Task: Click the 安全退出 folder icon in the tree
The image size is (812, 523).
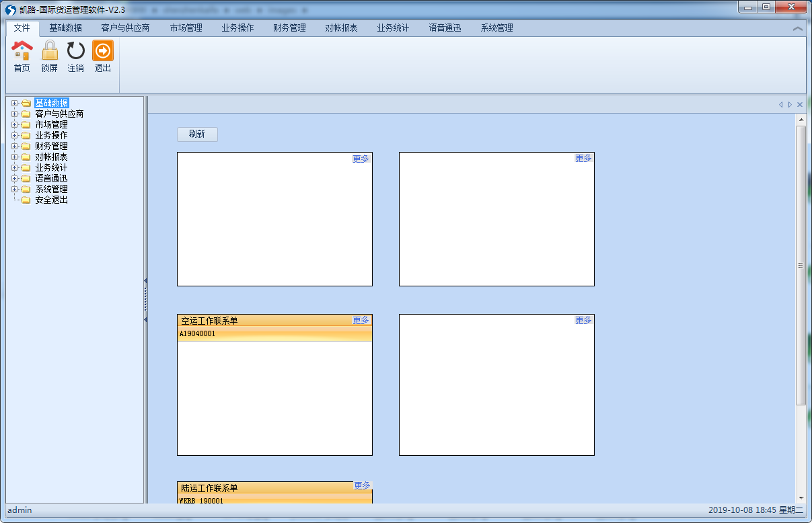Action: [26, 200]
